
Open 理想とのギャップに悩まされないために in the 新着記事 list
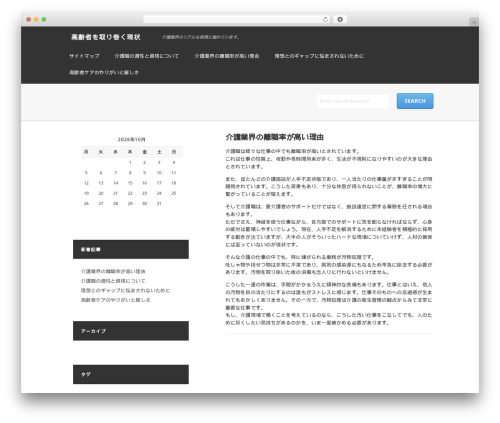[x=125, y=291]
